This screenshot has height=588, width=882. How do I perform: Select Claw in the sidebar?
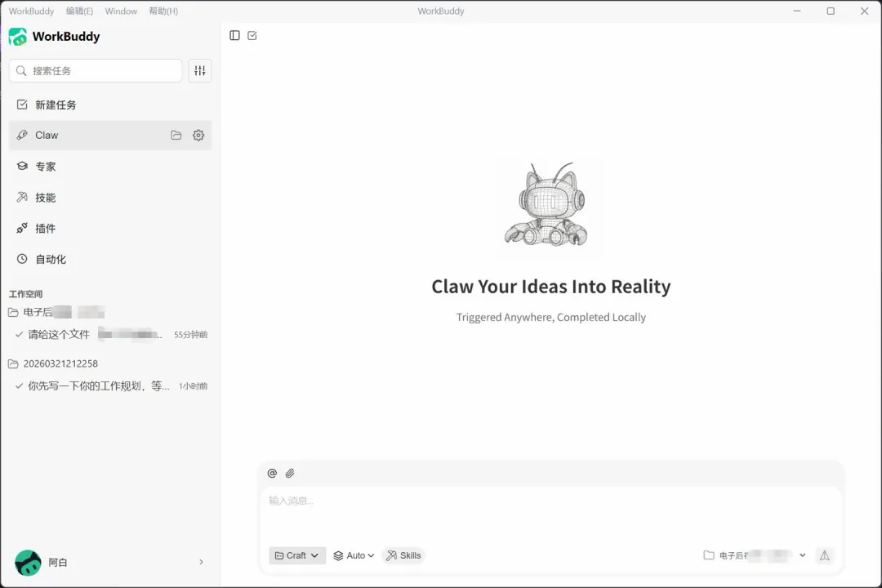tap(110, 135)
